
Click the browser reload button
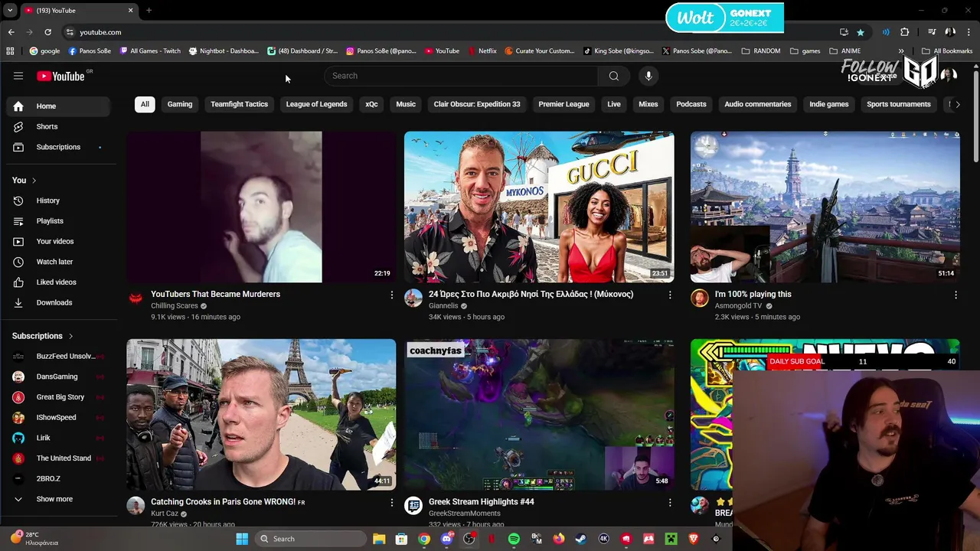tap(47, 32)
